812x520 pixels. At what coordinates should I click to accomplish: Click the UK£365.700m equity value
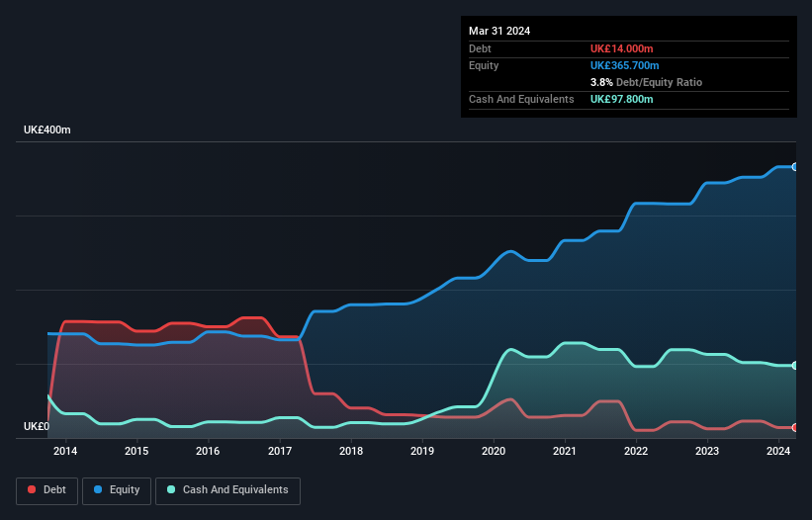tap(624, 65)
